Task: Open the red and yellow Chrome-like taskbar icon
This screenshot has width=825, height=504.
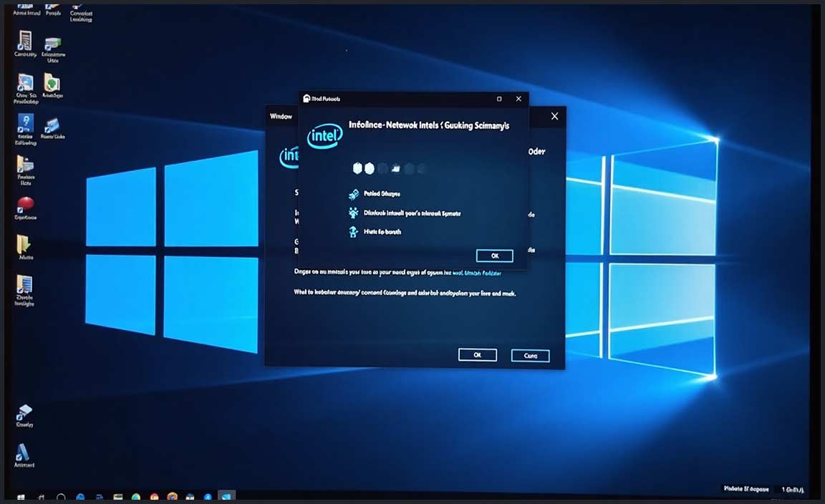Action: 154,497
